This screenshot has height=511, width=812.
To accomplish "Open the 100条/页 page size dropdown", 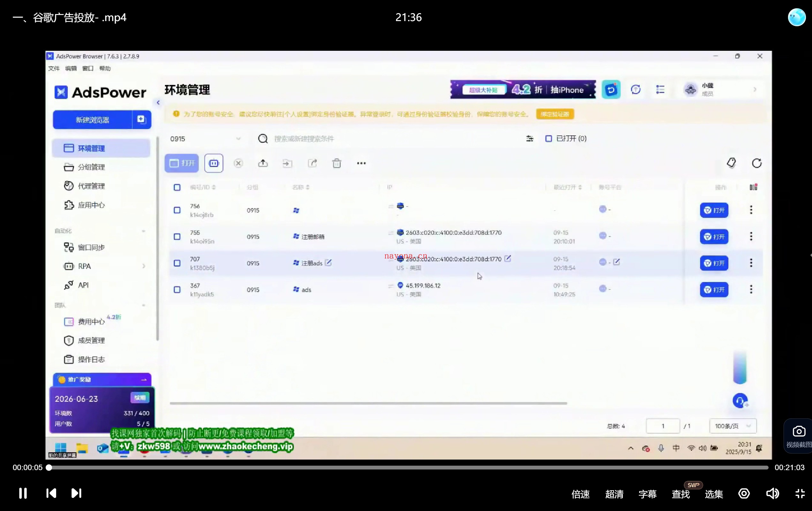I will pyautogui.click(x=733, y=426).
